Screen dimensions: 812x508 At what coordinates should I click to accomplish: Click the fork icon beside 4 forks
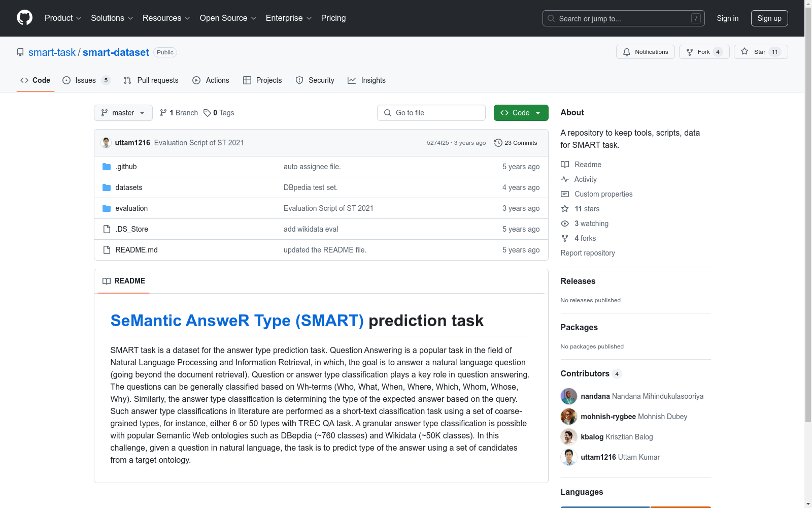pyautogui.click(x=565, y=238)
